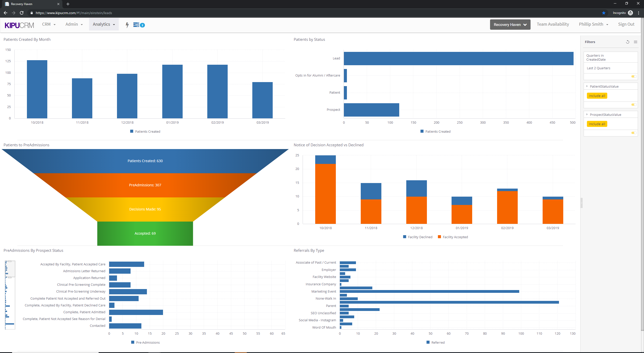Click the lightning bolt quick actions icon
Image resolution: width=644 pixels, height=353 pixels.
point(127,25)
